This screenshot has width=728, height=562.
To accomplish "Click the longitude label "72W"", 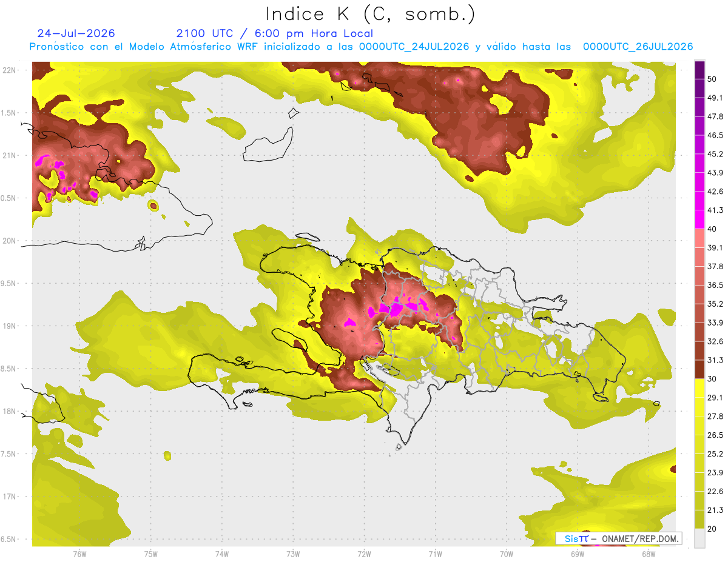I will (x=364, y=554).
